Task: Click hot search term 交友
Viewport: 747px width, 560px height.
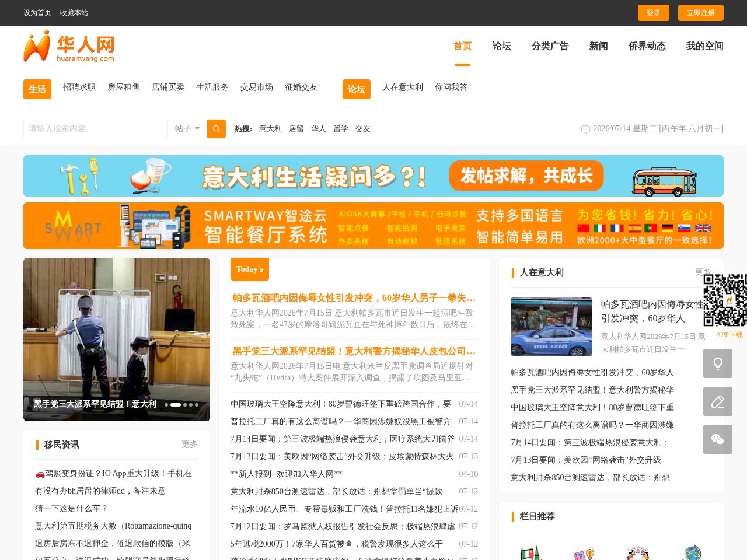Action: coord(363,129)
